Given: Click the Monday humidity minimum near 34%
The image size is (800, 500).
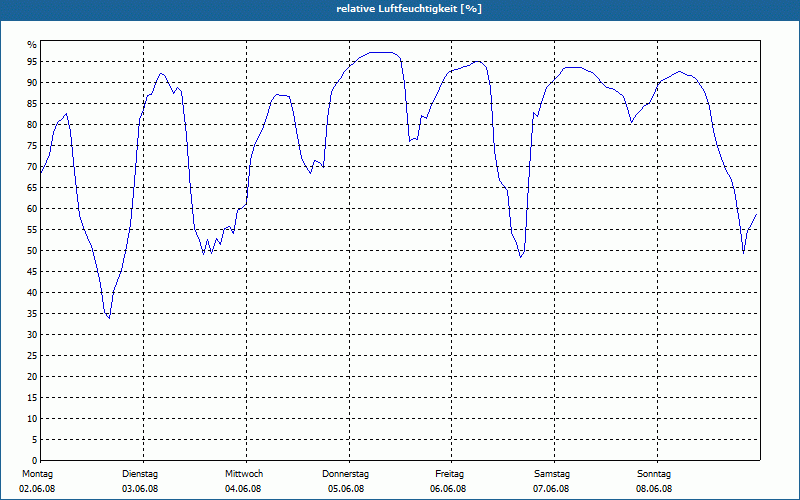Looking at the screenshot, I should coord(109,317).
